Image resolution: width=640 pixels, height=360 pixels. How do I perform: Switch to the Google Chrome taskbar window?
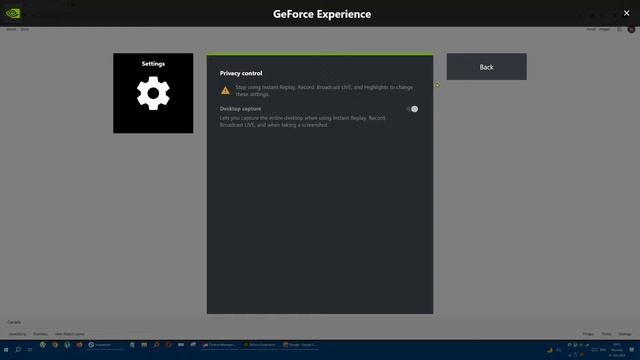point(299,345)
